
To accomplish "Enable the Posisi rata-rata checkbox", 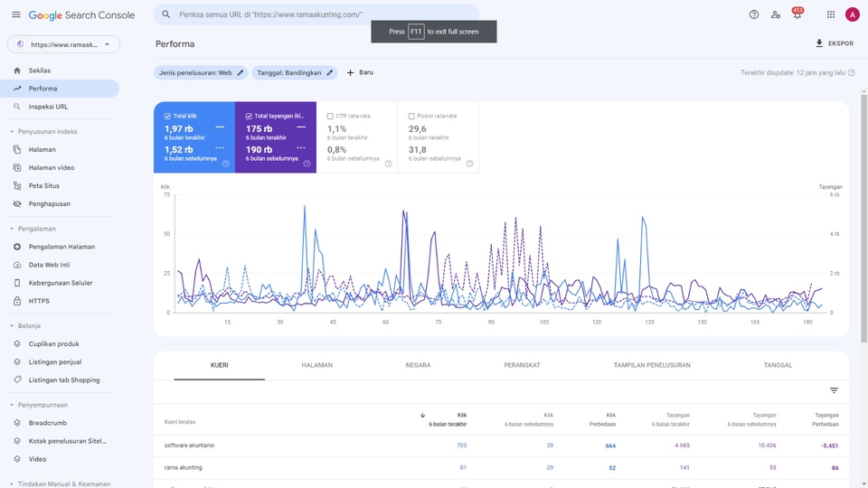I will (411, 116).
